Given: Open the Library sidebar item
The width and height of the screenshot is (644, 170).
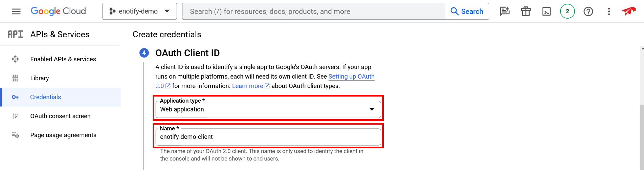Looking at the screenshot, I should tap(40, 78).
